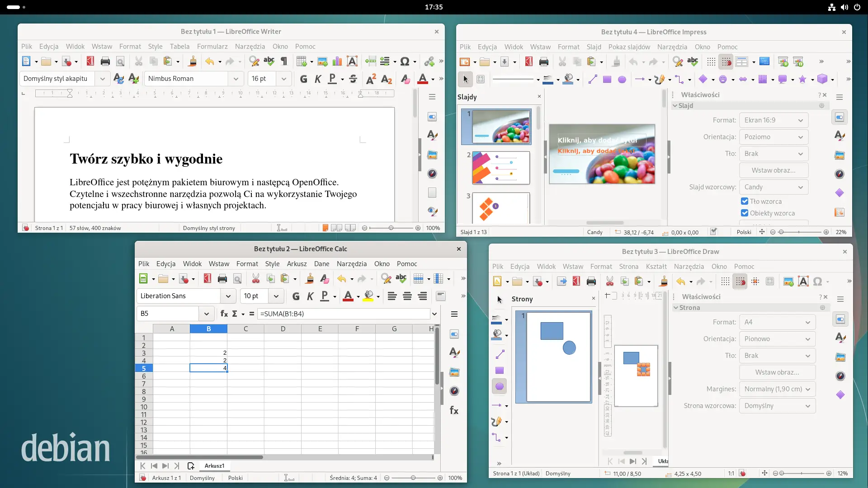
Task: Click Clone formatting paintbrush in Writer
Action: (193, 61)
